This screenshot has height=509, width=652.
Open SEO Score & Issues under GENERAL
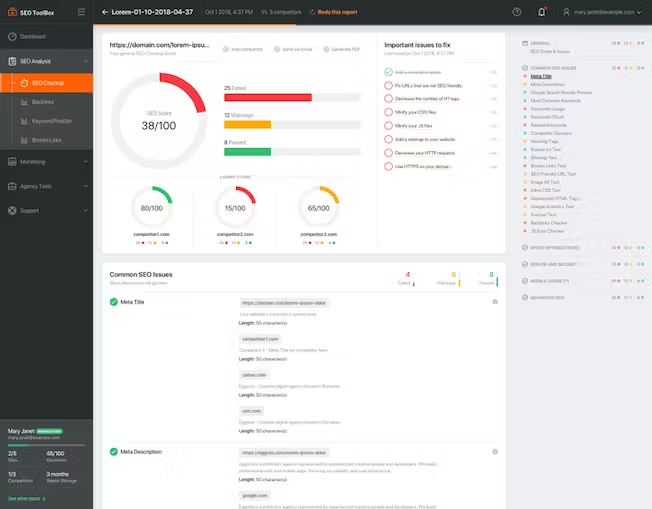pyautogui.click(x=550, y=51)
